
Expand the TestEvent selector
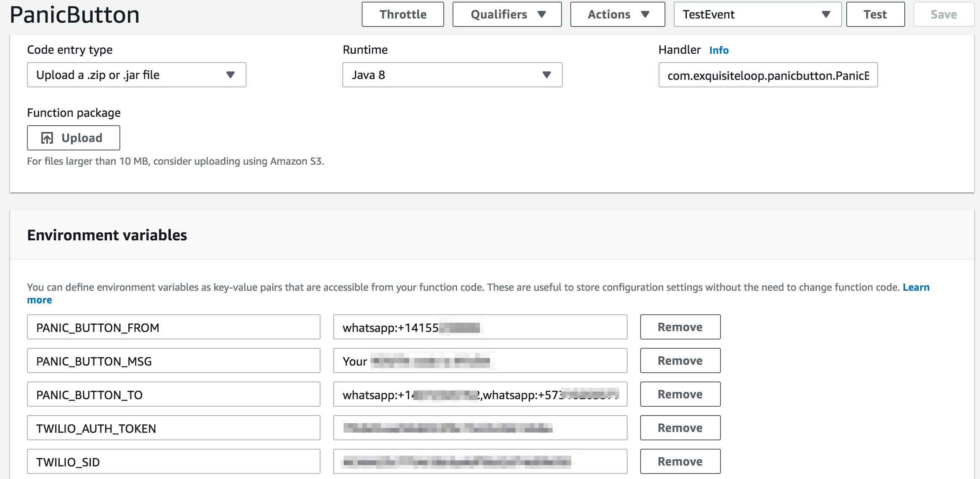(757, 14)
